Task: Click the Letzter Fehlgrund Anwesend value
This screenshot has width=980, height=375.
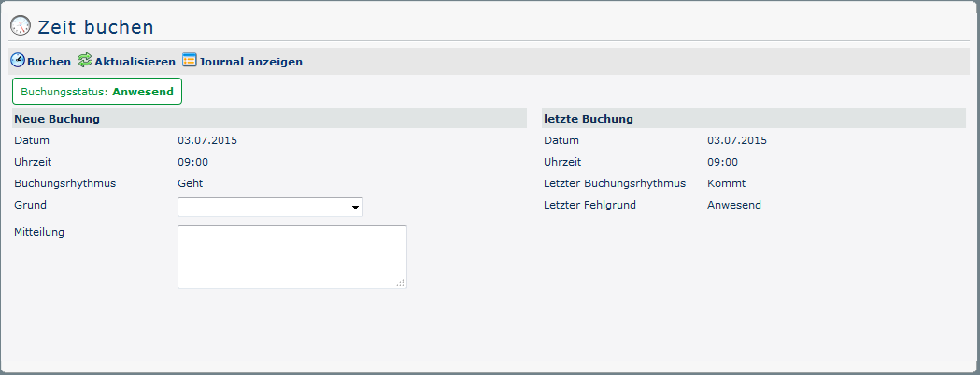Action: pos(733,205)
